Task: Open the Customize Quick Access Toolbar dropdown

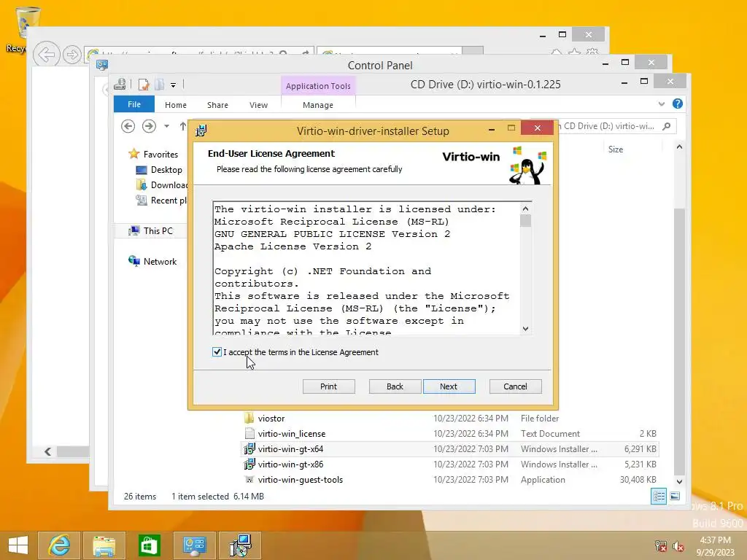Action: tap(173, 85)
